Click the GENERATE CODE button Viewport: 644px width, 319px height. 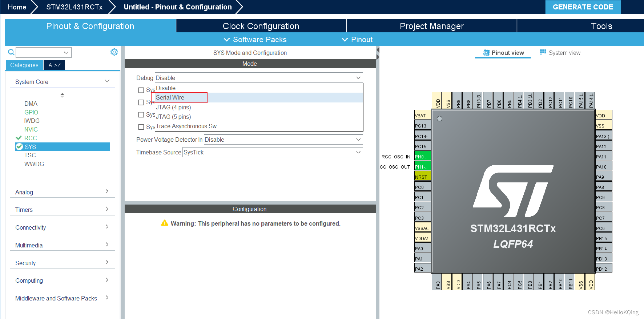(x=583, y=7)
